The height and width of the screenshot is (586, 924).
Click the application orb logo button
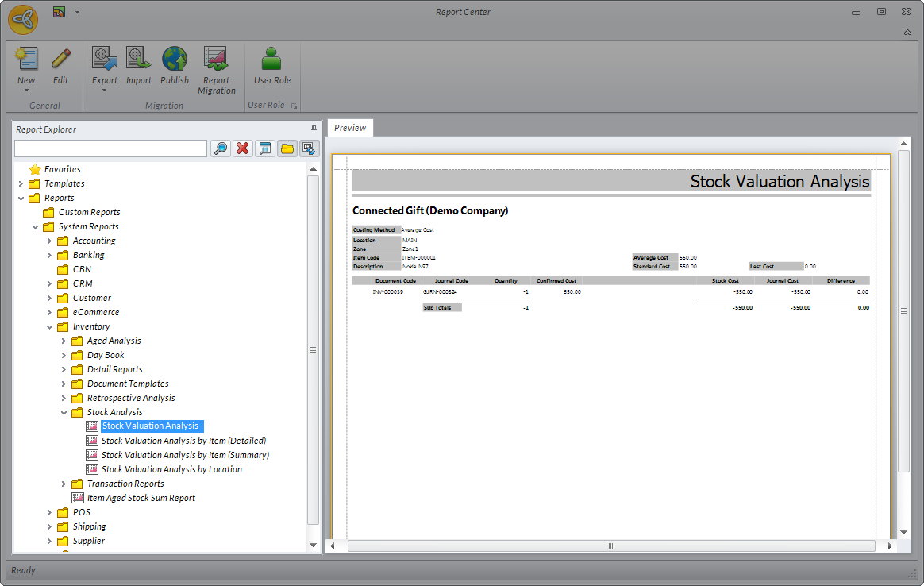[23, 19]
